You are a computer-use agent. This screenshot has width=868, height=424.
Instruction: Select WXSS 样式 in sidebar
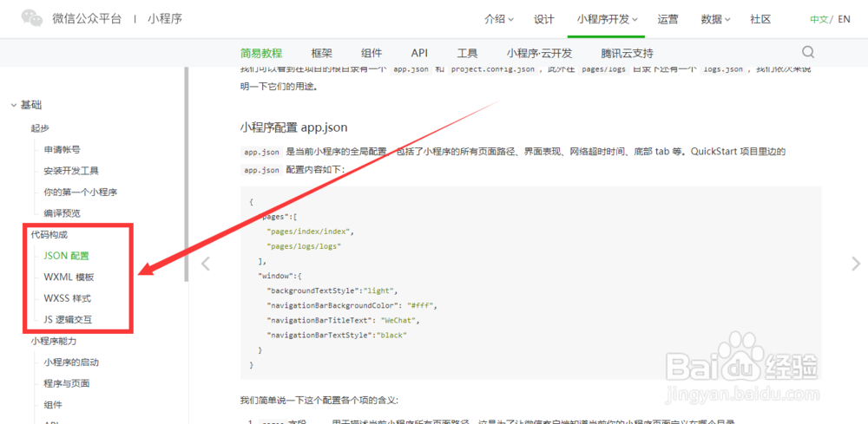(x=67, y=298)
